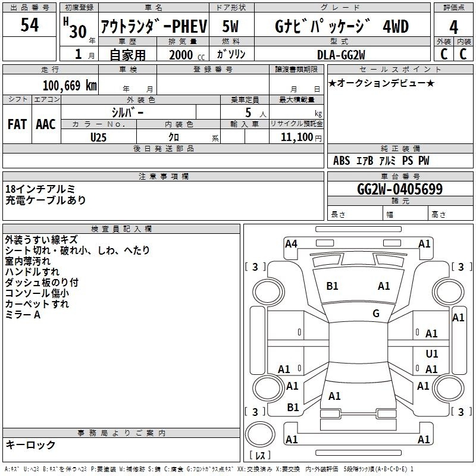Click the 注意事項欄 section header
Viewport: 476px width, 476px height.
[163, 177]
